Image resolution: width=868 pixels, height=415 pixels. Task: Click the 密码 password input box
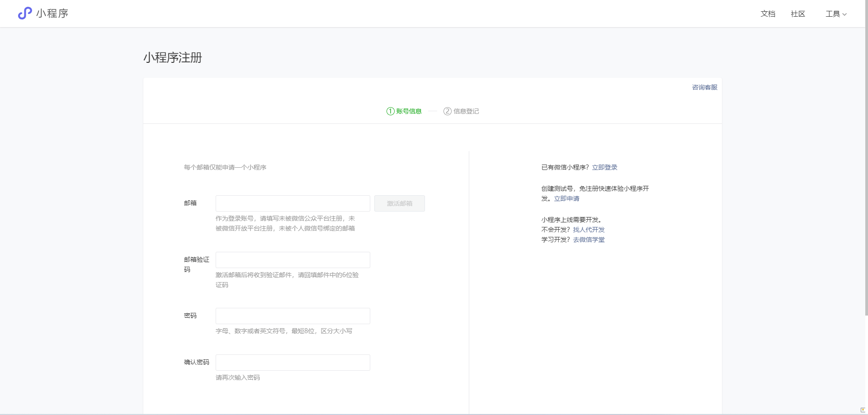(292, 316)
